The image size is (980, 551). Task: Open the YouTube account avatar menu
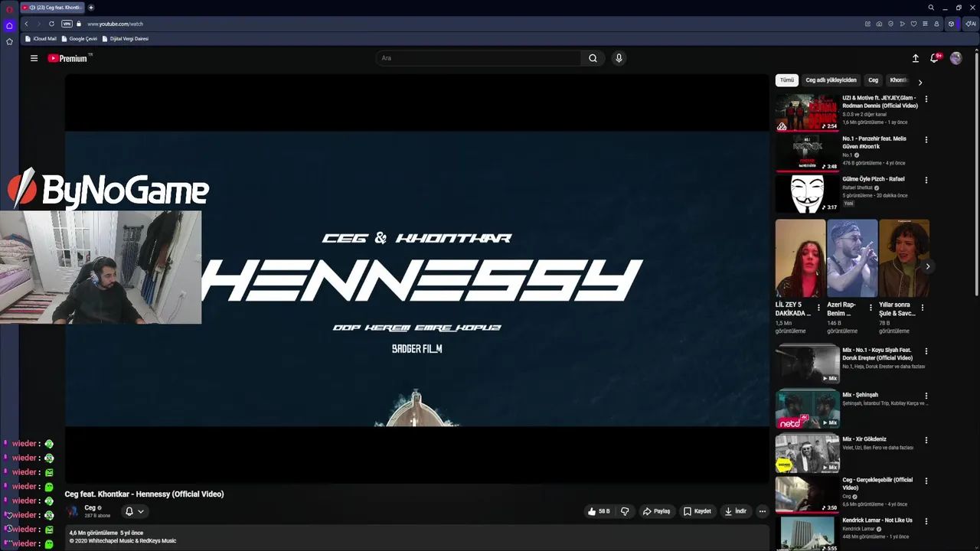[x=955, y=58]
